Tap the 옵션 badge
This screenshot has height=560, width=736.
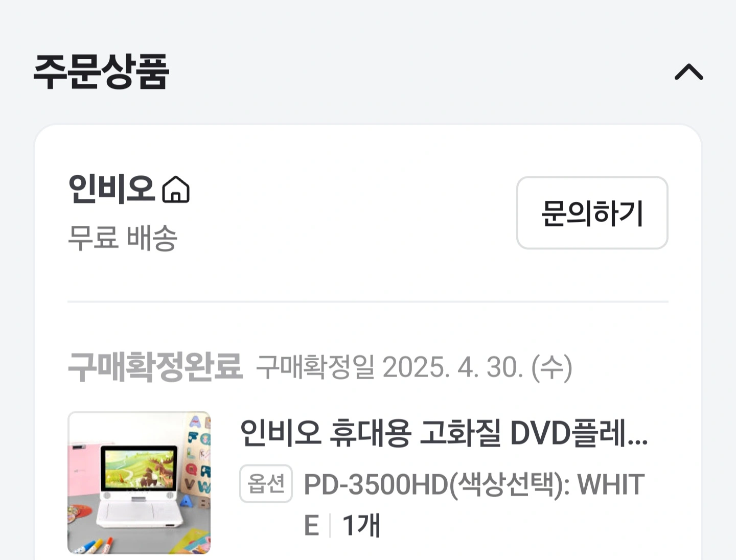click(x=266, y=483)
